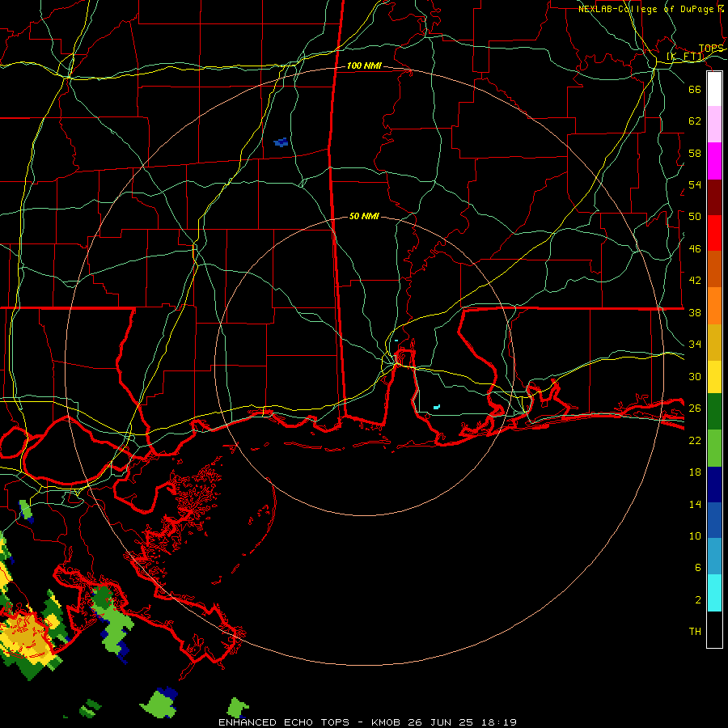This screenshot has width=728, height=728.
Task: Click the light pink 62 kft swatch
Action: (714, 125)
